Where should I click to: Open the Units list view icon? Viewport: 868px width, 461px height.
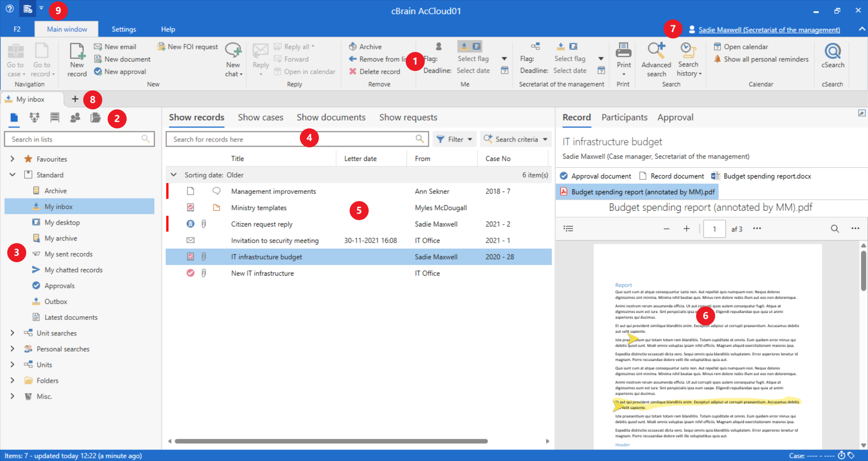(x=34, y=118)
